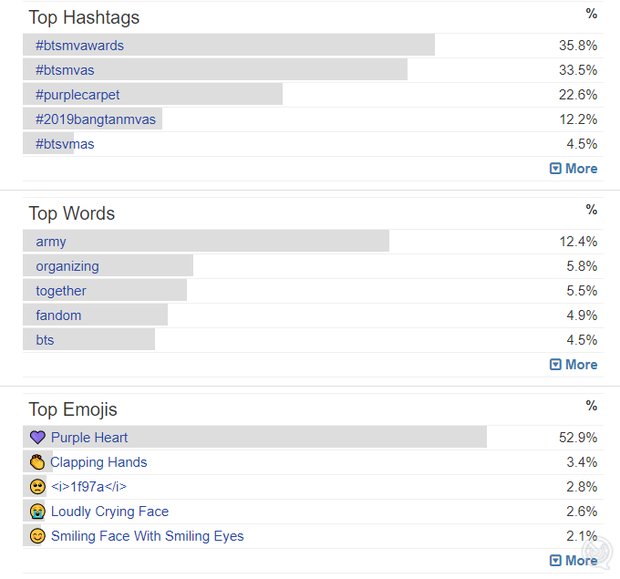Image resolution: width=620 pixels, height=579 pixels.
Task: Select the #btsvmas hashtag
Action: click(65, 144)
